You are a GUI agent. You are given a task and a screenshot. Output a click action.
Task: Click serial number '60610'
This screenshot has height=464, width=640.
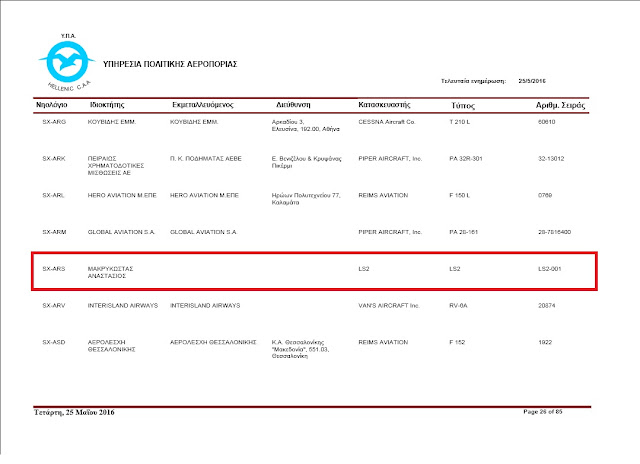547,122
